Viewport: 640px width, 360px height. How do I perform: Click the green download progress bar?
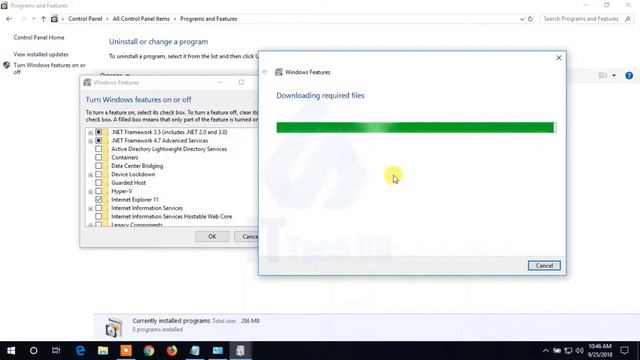pos(416,127)
